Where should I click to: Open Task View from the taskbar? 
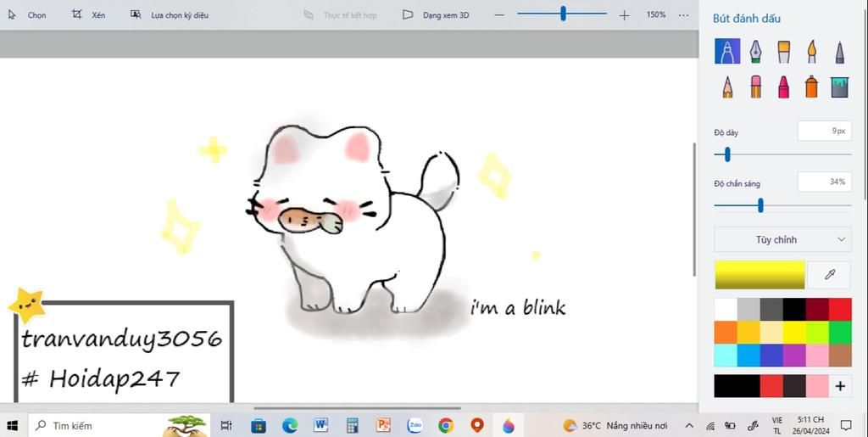[x=226, y=425]
